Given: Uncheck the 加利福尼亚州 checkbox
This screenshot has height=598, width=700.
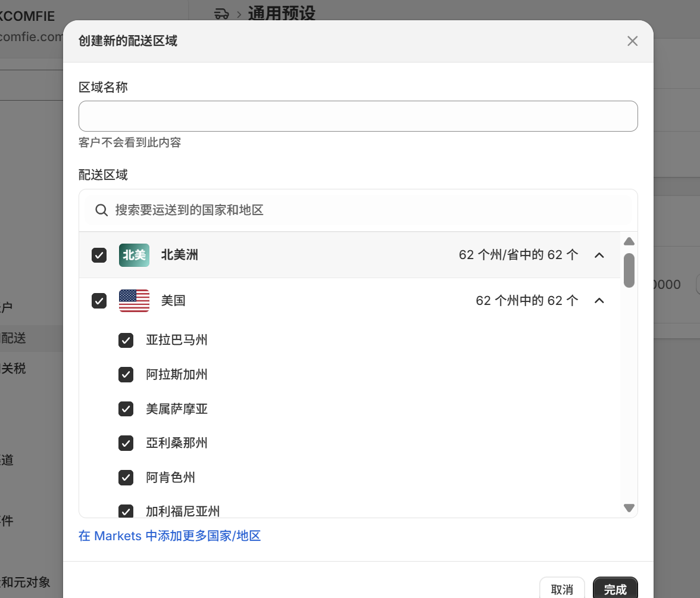Looking at the screenshot, I should tap(126, 511).
